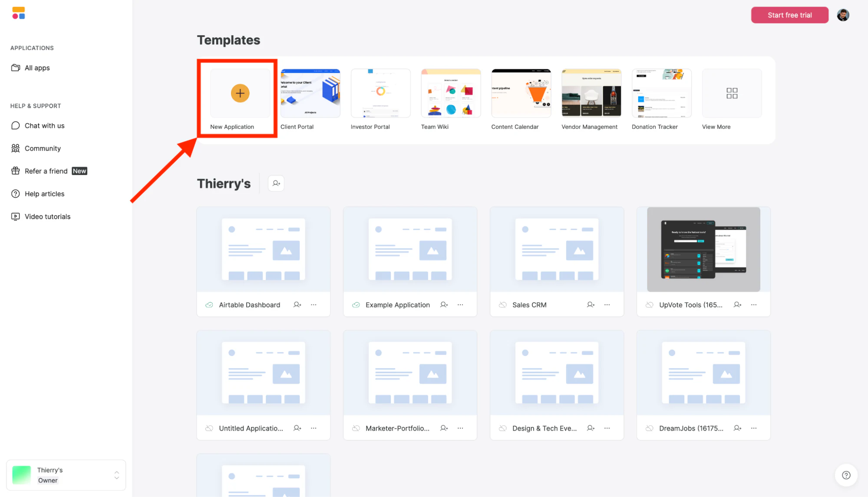Click Design & Tech Eve... app name
The image size is (868, 497).
(545, 428)
